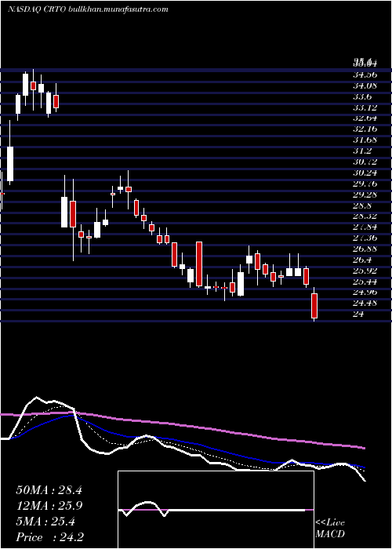The height and width of the screenshot is (549, 392).
Task: Click the 30.72 price axis label
Action: [x=365, y=162]
